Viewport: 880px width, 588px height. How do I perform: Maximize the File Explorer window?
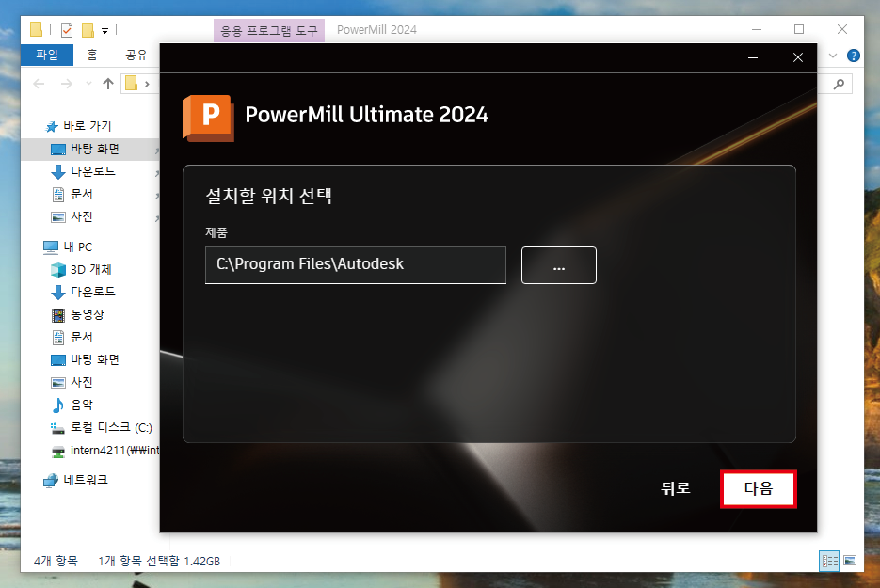[799, 29]
